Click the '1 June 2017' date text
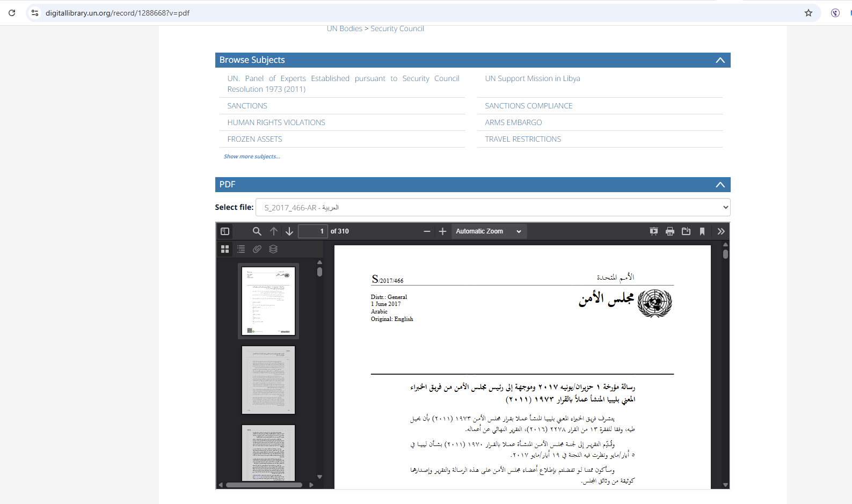The image size is (852, 504). (x=385, y=304)
